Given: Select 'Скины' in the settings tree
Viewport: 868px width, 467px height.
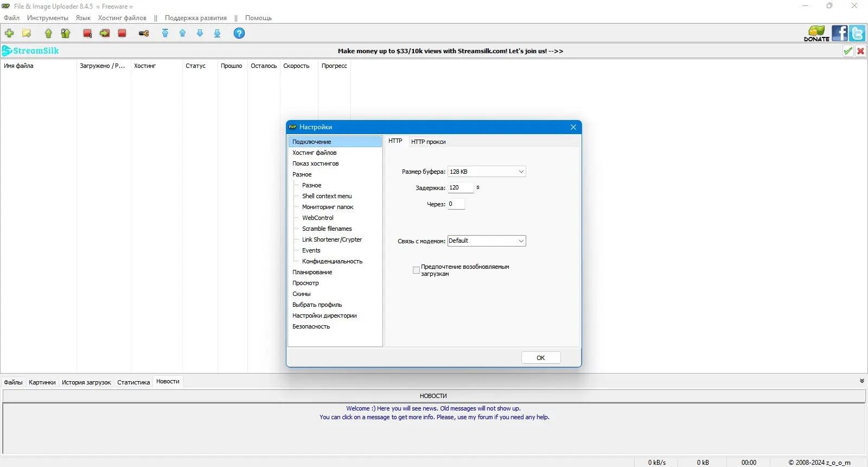Looking at the screenshot, I should click(302, 294).
